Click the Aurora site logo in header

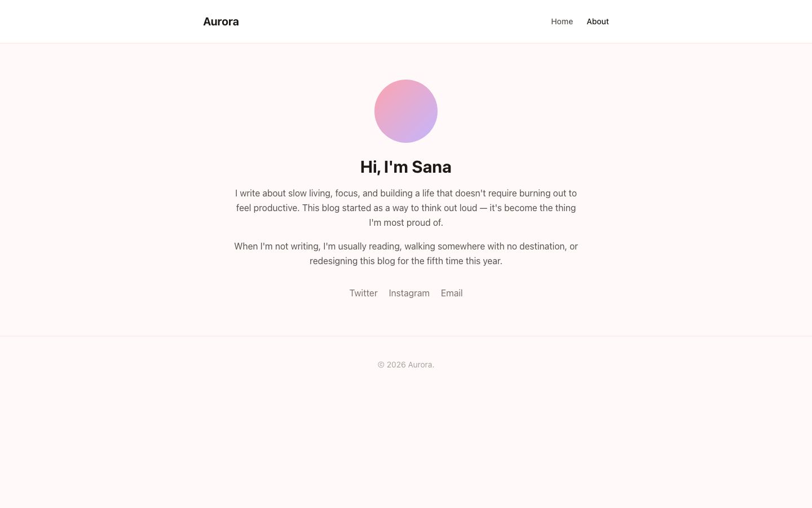coord(221,21)
